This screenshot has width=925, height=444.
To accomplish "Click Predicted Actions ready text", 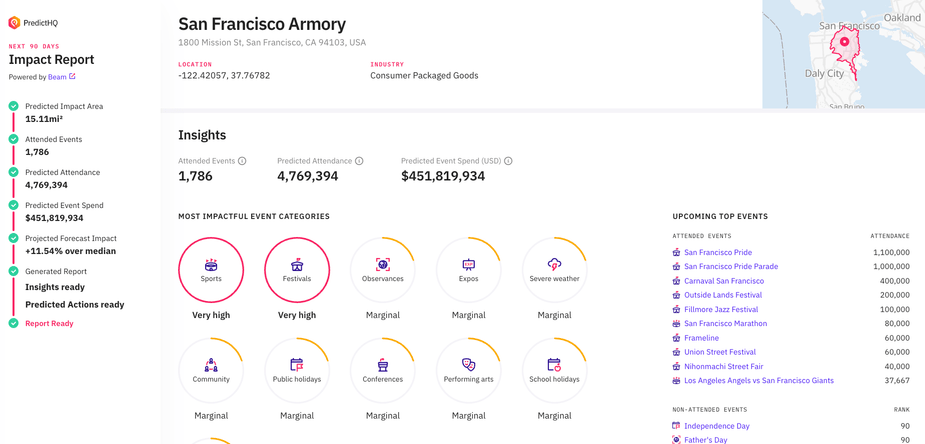I will (x=75, y=305).
